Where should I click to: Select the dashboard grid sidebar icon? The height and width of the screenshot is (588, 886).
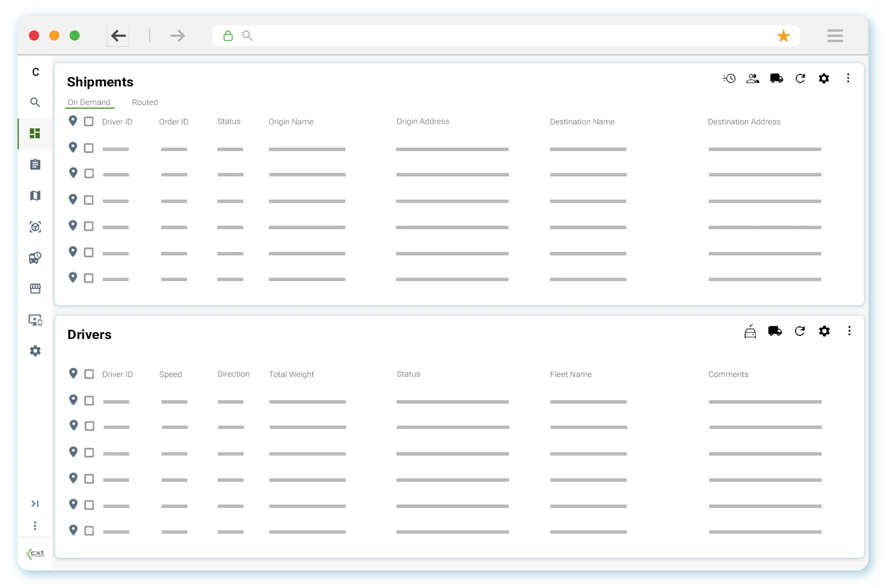pyautogui.click(x=35, y=134)
